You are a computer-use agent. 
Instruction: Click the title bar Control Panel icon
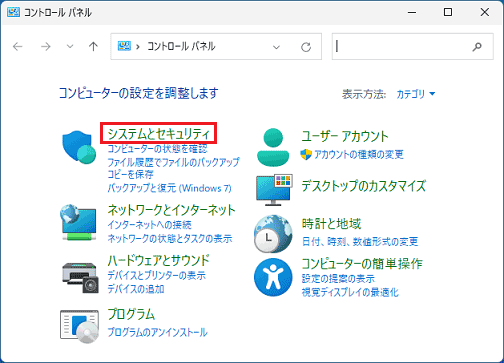pos(13,12)
